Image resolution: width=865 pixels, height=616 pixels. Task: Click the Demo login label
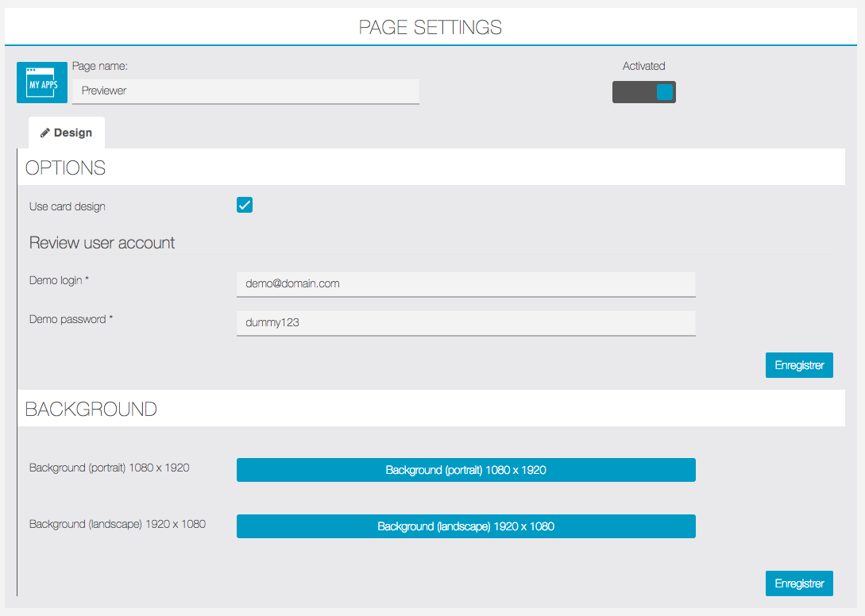(x=59, y=281)
